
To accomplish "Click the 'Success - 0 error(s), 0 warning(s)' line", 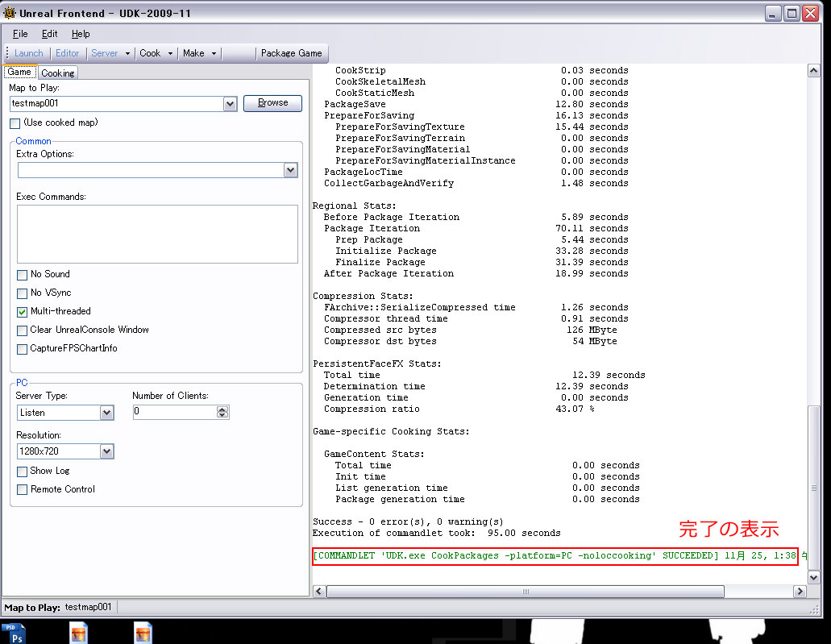I will click(408, 522).
